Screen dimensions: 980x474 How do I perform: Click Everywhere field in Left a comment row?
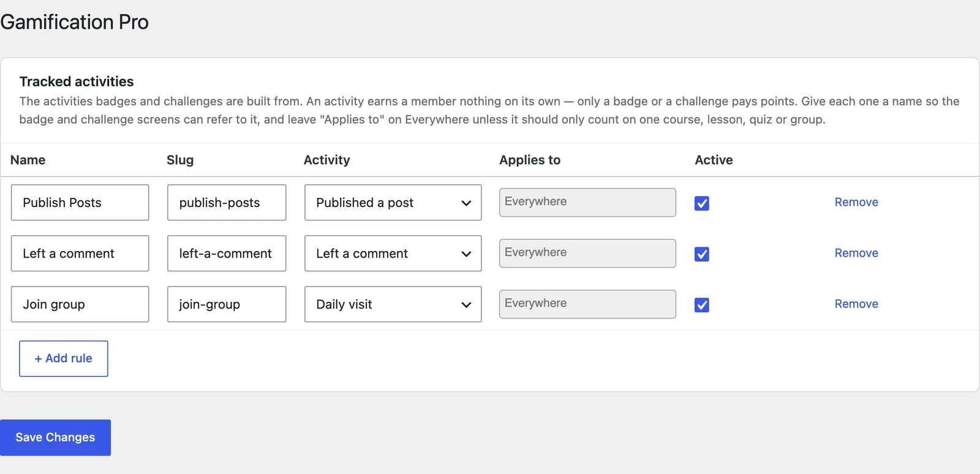click(587, 253)
